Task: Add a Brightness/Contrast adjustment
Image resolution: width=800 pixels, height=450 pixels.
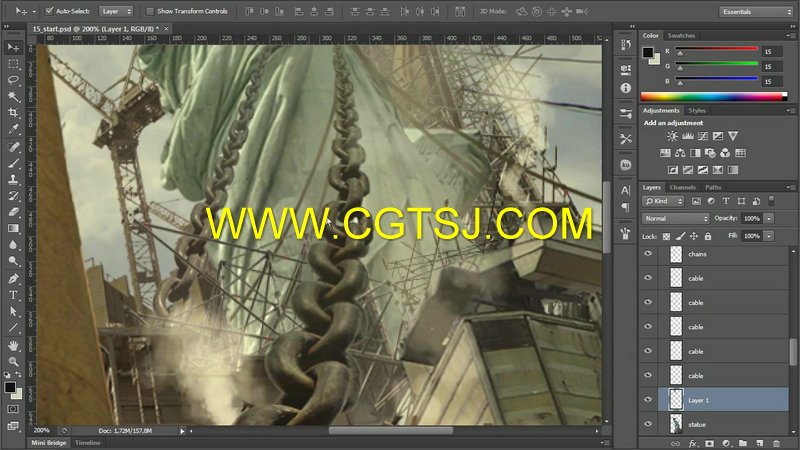Action: pyautogui.click(x=672, y=136)
